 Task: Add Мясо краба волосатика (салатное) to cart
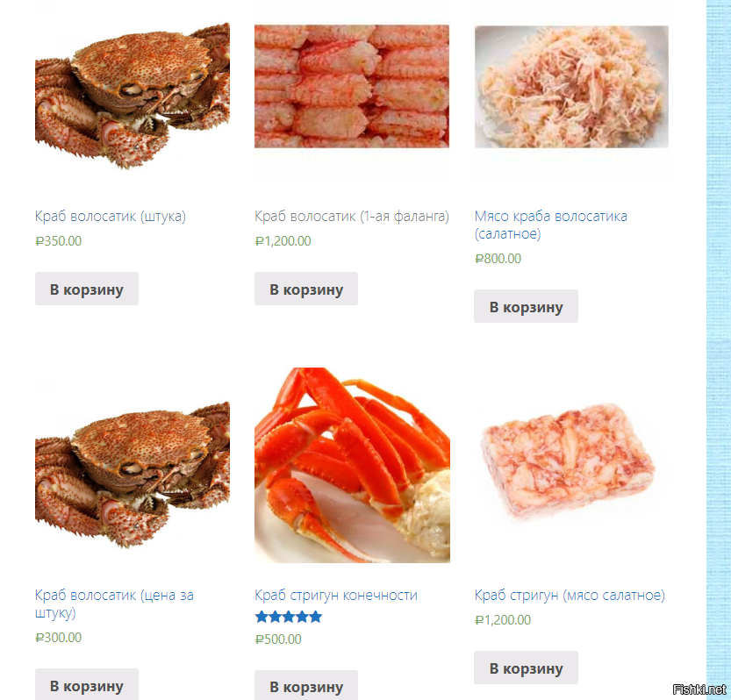[x=526, y=307]
